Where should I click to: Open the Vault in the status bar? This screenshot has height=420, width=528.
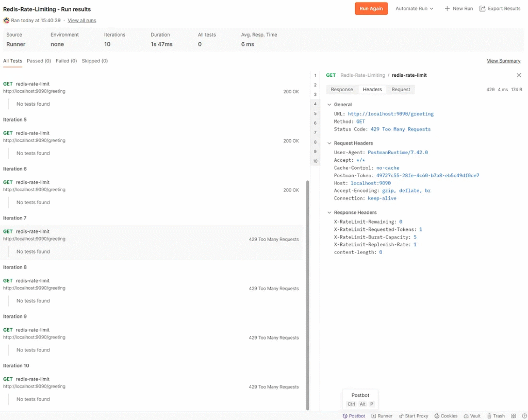point(472,416)
